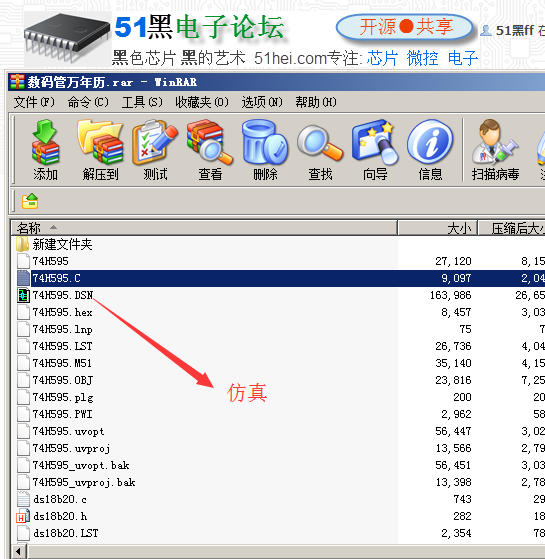Image resolution: width=545 pixels, height=559 pixels.
Task: Open the 选项(N) menu
Action: [262, 102]
